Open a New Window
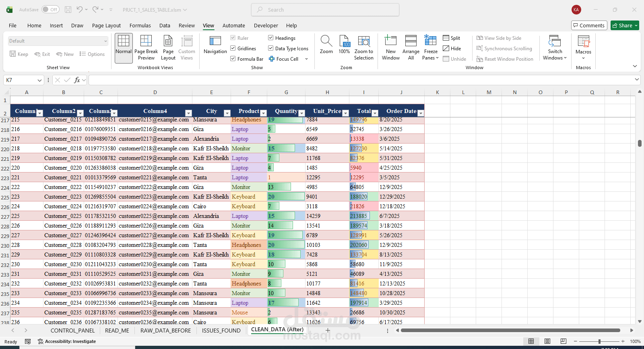This screenshot has width=644, height=349. click(391, 48)
